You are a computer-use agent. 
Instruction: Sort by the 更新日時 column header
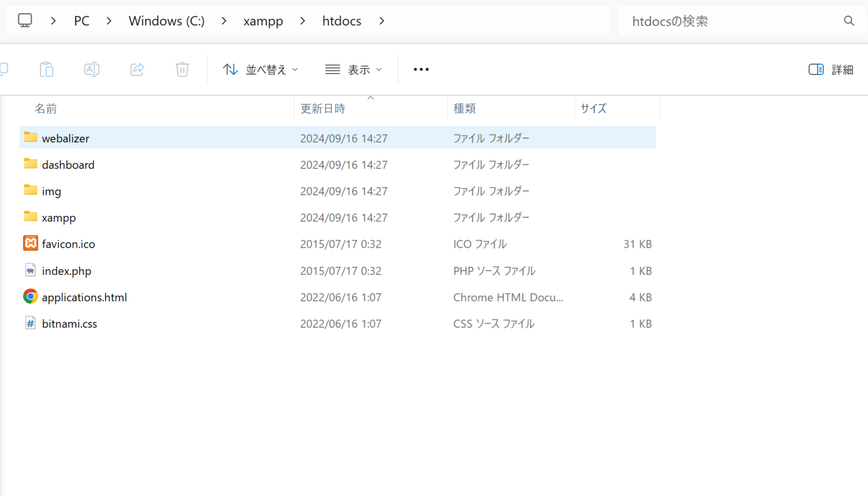323,109
